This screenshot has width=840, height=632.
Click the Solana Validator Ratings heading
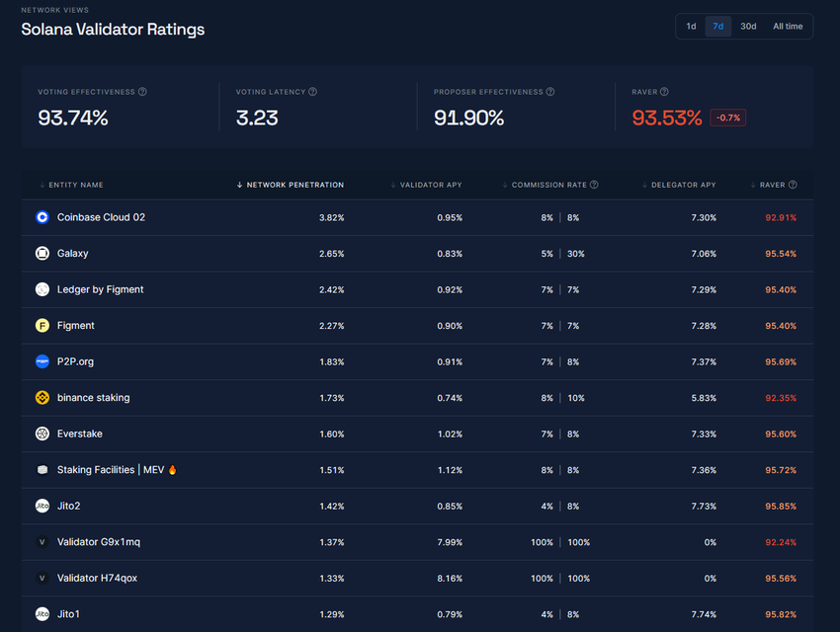tap(113, 30)
